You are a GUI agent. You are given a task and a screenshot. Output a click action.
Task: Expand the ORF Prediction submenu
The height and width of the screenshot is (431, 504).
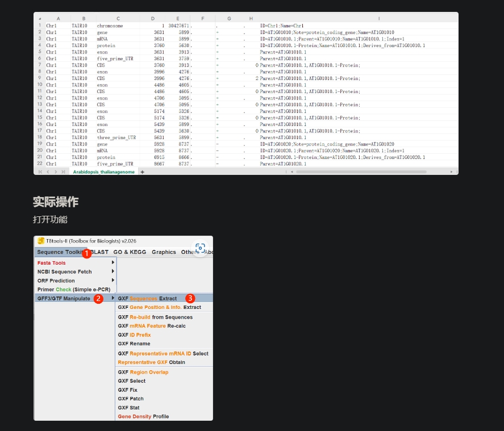[113, 281]
